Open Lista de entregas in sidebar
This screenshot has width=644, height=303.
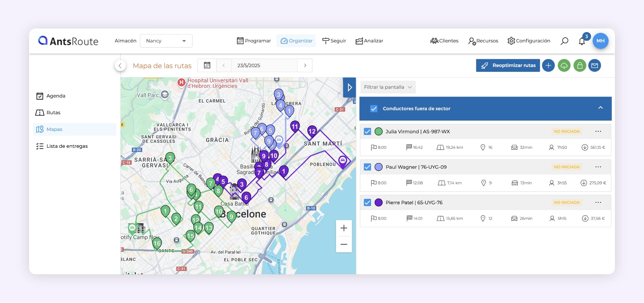[67, 146]
